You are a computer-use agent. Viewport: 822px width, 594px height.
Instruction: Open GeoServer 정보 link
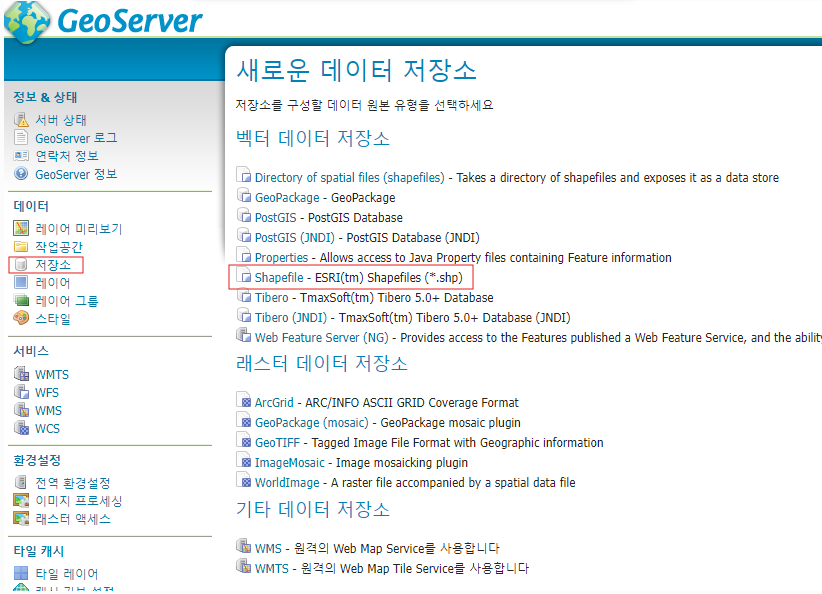point(76,174)
